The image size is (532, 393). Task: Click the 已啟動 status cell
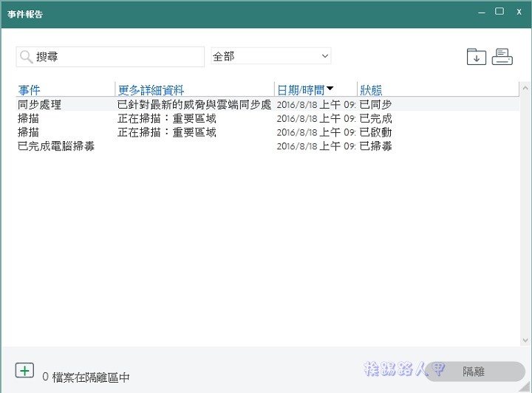[x=375, y=132]
